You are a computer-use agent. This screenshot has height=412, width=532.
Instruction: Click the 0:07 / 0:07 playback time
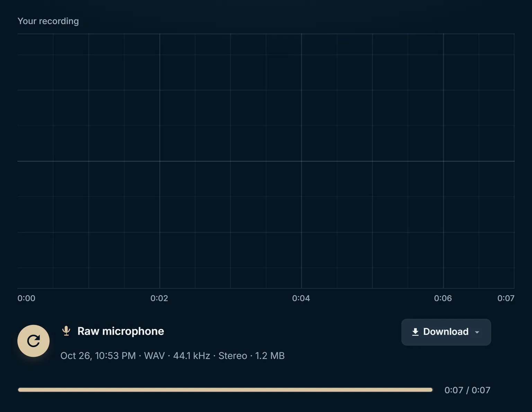coord(467,390)
